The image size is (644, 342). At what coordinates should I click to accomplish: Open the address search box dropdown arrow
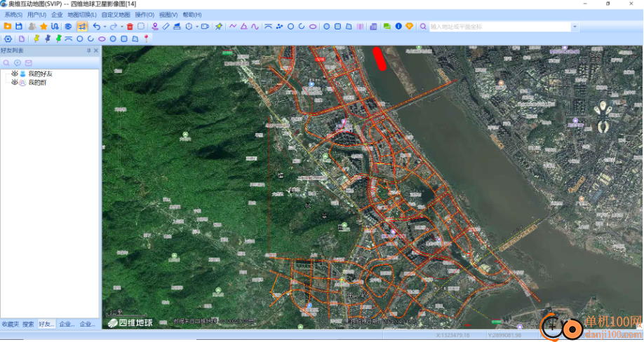pyautogui.click(x=575, y=27)
